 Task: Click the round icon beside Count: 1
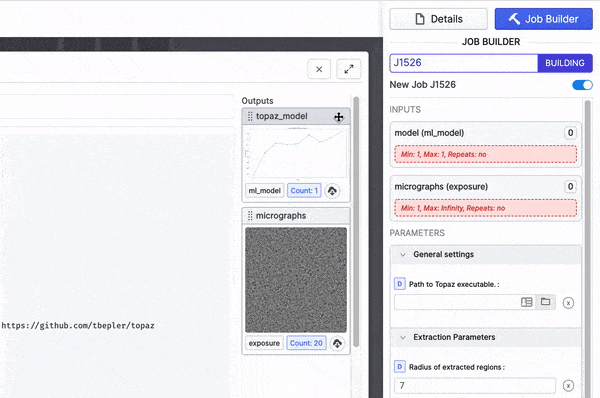coord(332,191)
